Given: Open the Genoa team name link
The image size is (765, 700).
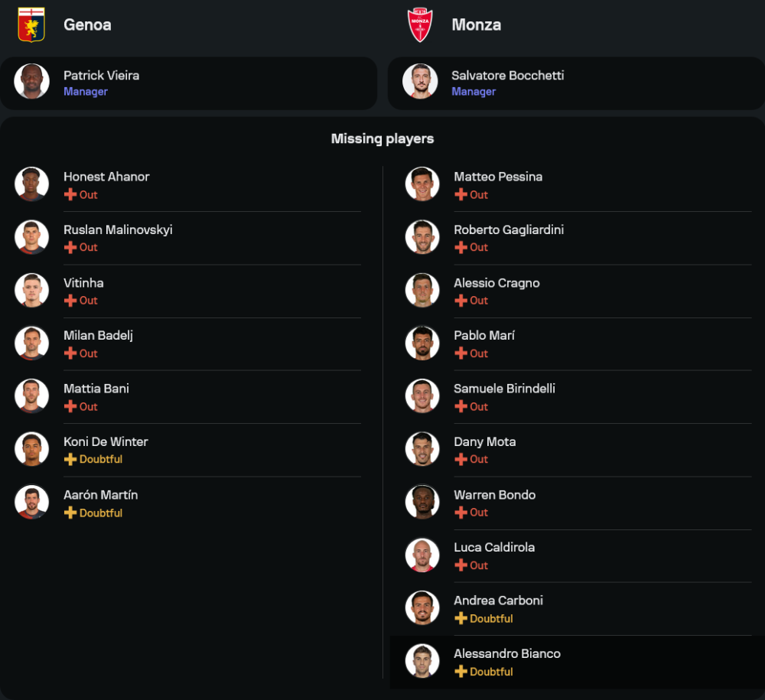Looking at the screenshot, I should click(x=87, y=24).
